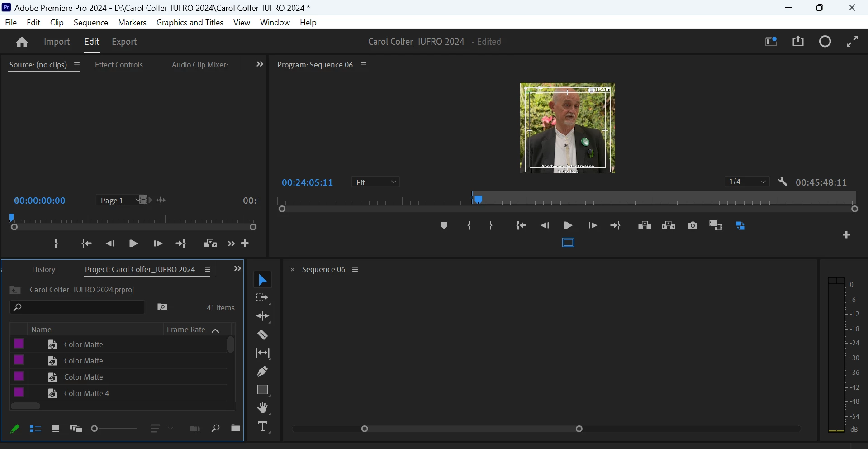The width and height of the screenshot is (868, 449).
Task: Open Project panel hamburger menu
Action: (208, 270)
